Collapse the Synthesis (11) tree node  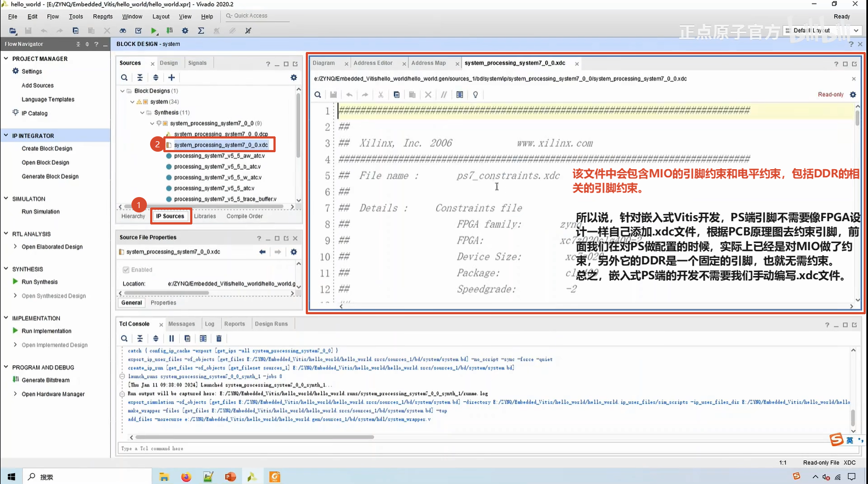(x=142, y=113)
